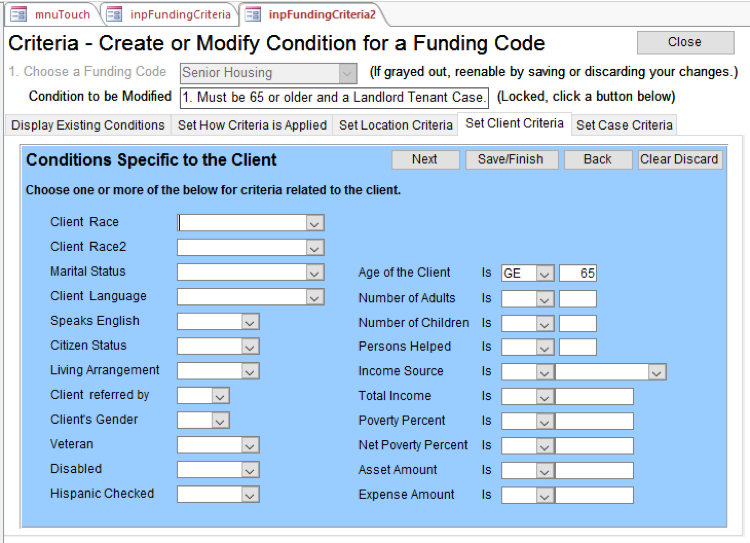
Task: Click the Total Income amount field
Action: point(594,396)
